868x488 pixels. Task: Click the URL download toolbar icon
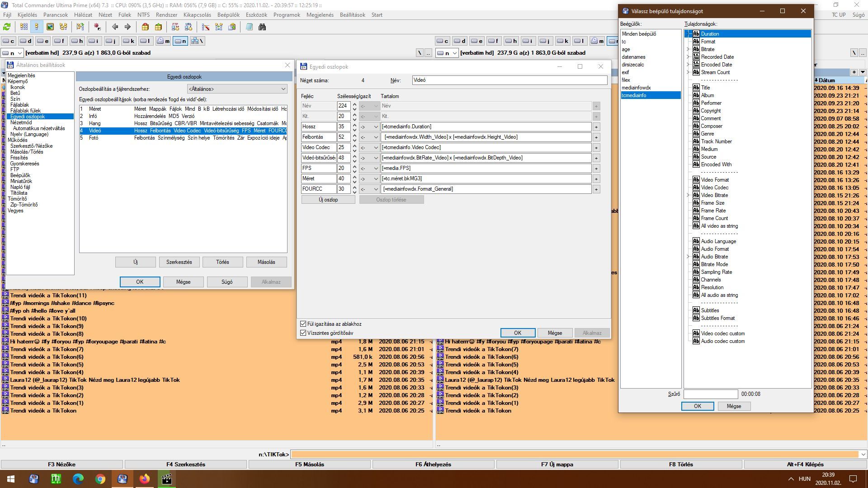[189, 27]
